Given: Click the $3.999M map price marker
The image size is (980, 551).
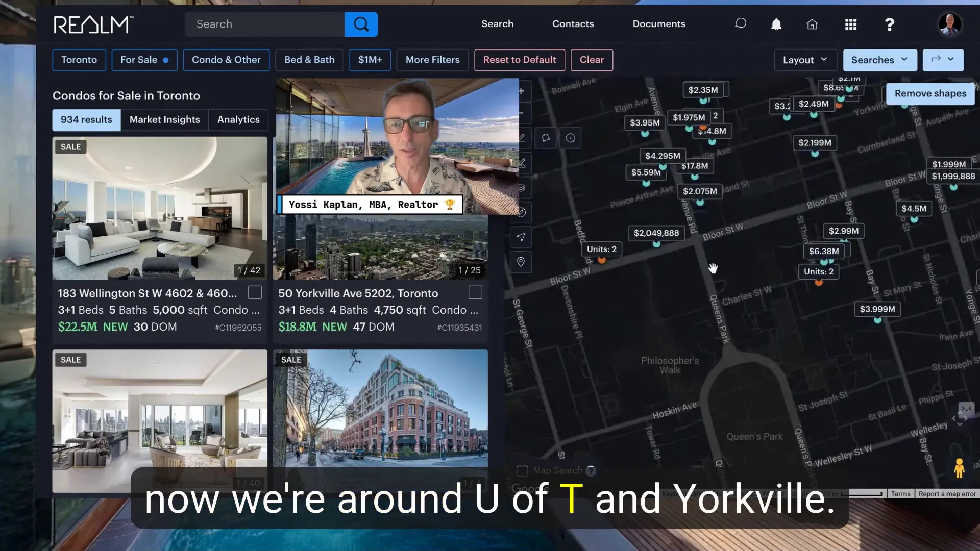Looking at the screenshot, I should tap(877, 309).
